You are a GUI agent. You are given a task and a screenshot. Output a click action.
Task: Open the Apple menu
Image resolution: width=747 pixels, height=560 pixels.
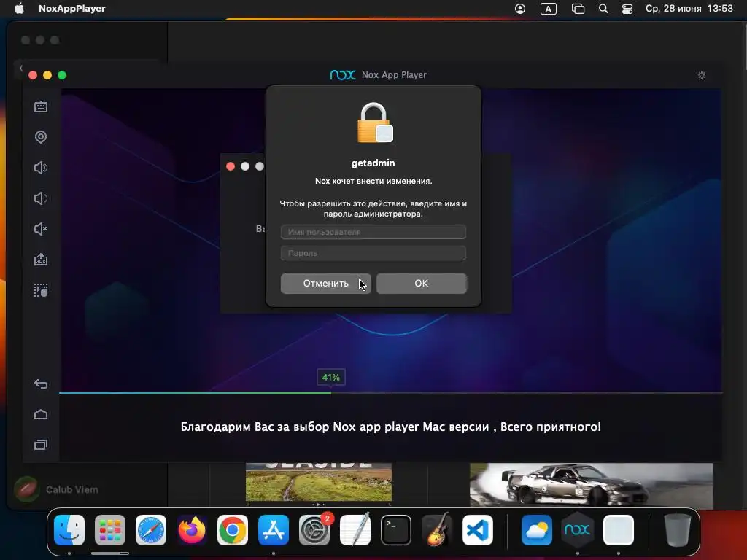pyautogui.click(x=19, y=9)
